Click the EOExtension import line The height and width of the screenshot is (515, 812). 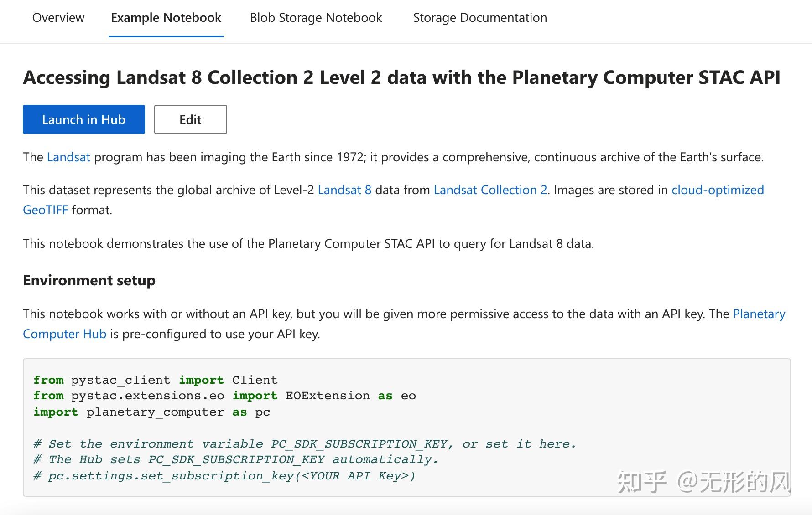click(x=224, y=396)
